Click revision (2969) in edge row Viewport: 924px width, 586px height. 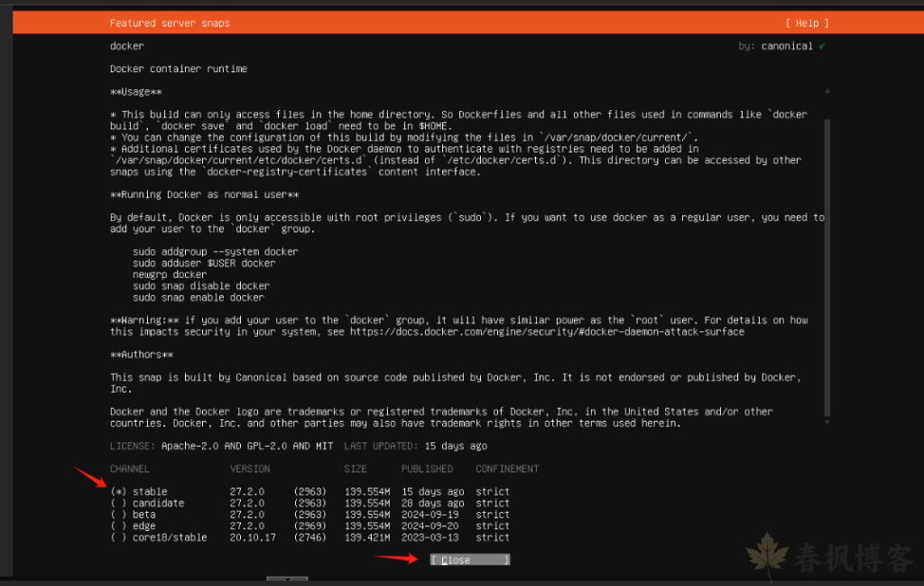coord(310,526)
